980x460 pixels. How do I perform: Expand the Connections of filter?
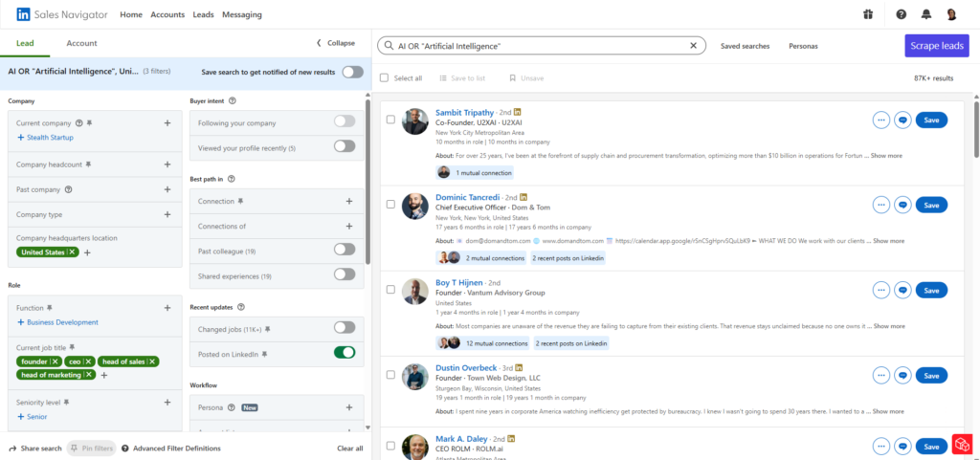coord(348,226)
